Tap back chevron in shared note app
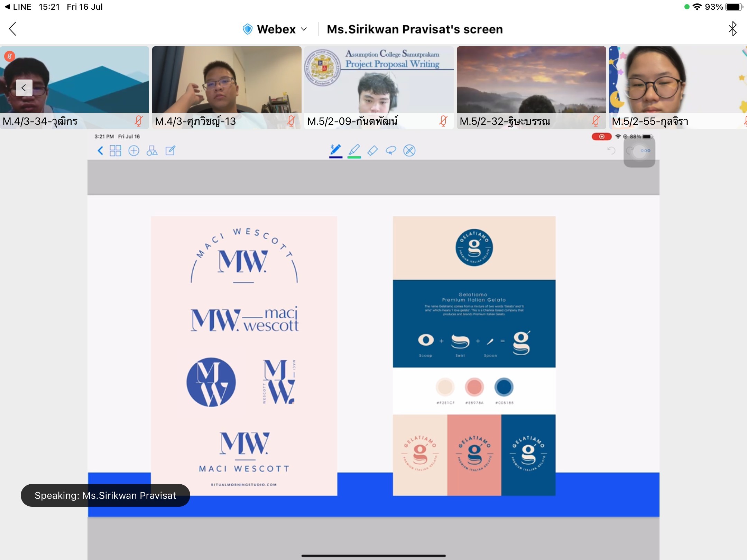This screenshot has height=560, width=747. [100, 151]
